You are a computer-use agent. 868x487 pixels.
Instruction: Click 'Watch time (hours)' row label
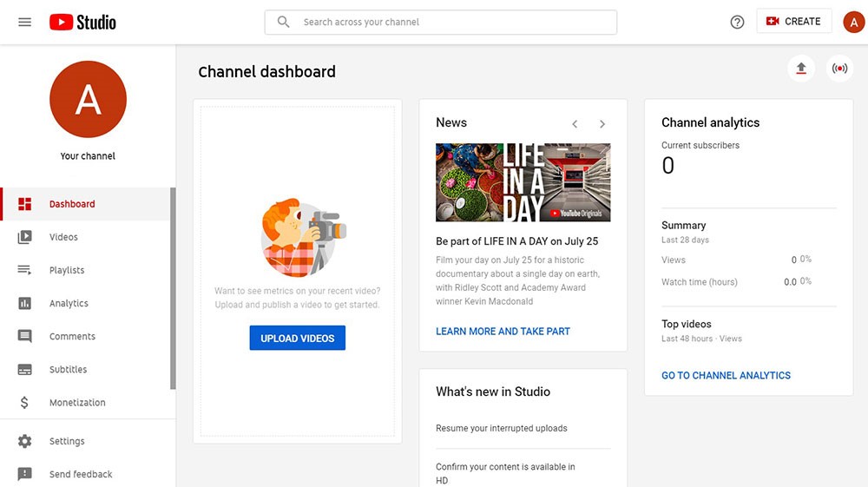click(699, 281)
